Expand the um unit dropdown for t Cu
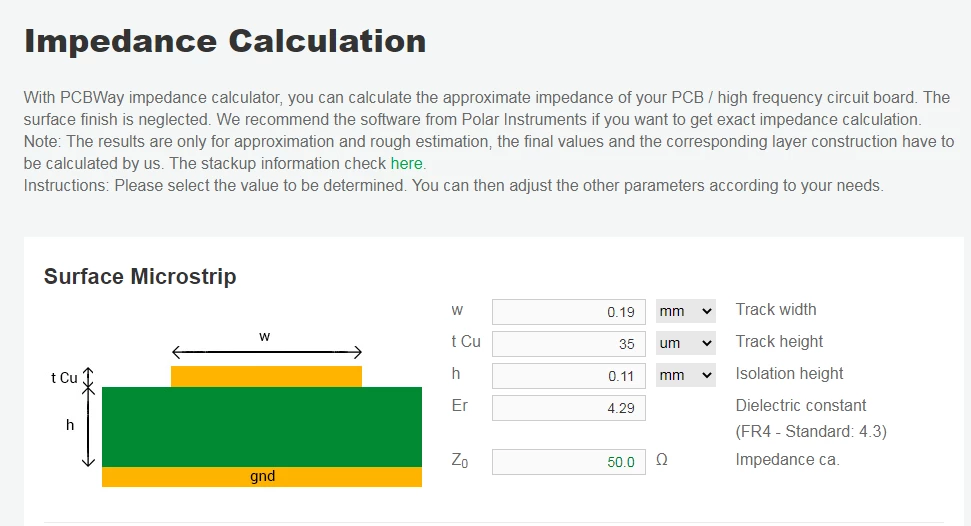971x526 pixels. coord(686,343)
